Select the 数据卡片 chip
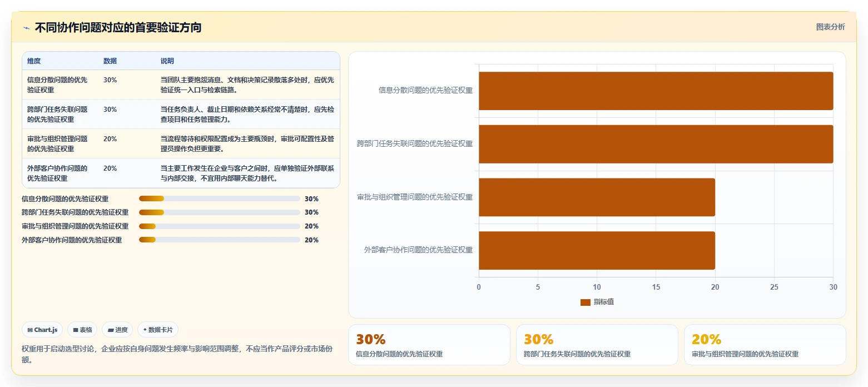The image size is (868, 387). tap(158, 330)
